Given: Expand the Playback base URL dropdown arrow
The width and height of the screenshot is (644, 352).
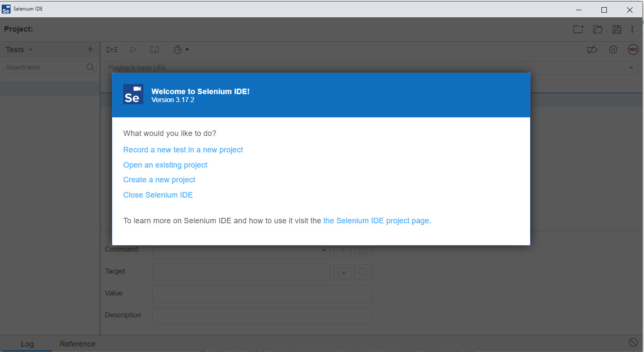Looking at the screenshot, I should 631,68.
